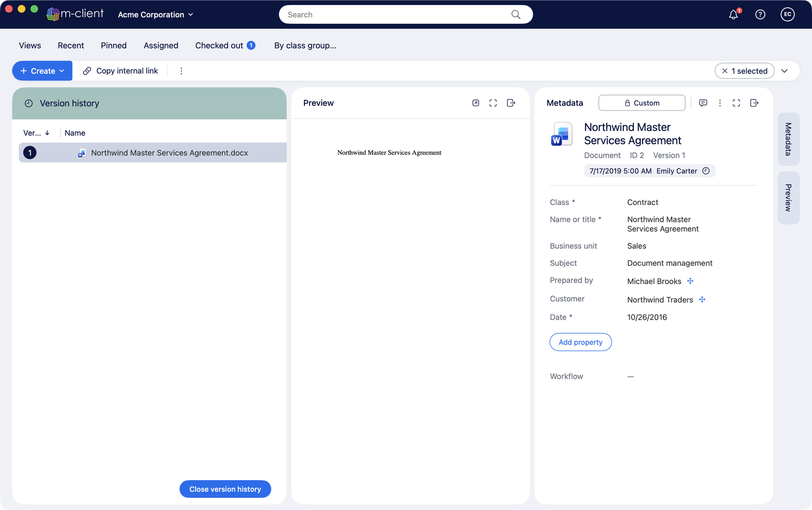
Task: Expand the chevron next to 1 selected
Action: coord(785,71)
